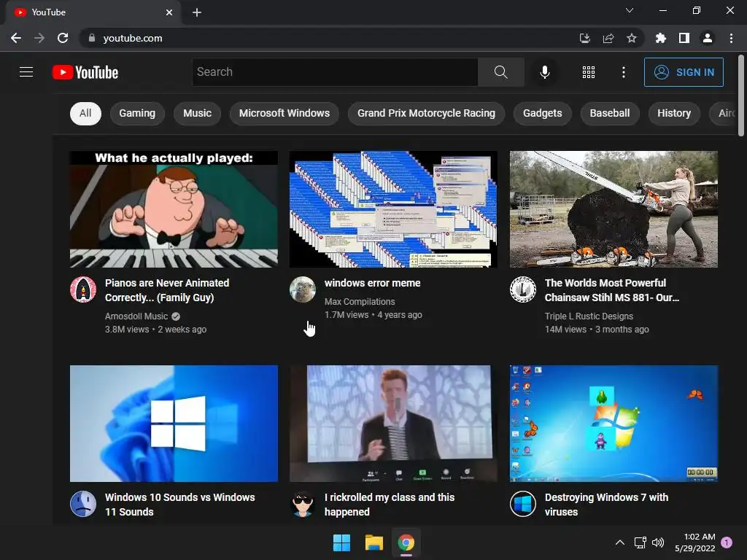This screenshot has width=747, height=560.
Task: Open the tab search chevron
Action: coord(630,10)
